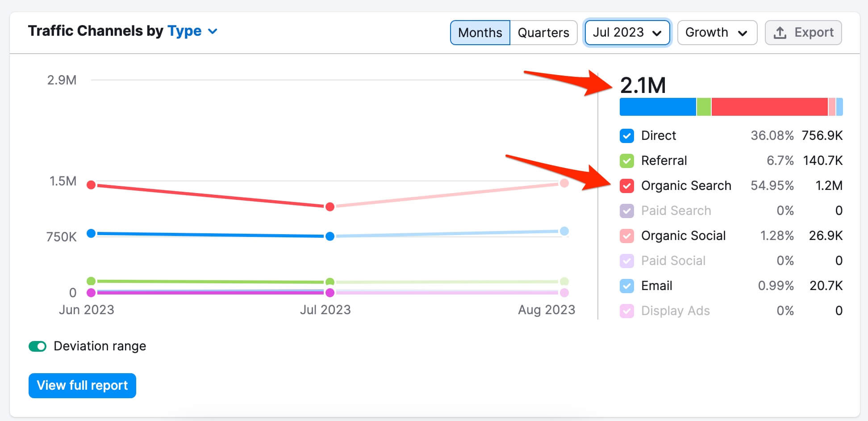This screenshot has height=421, width=868.
Task: Click the Referral channel label
Action: [664, 161]
